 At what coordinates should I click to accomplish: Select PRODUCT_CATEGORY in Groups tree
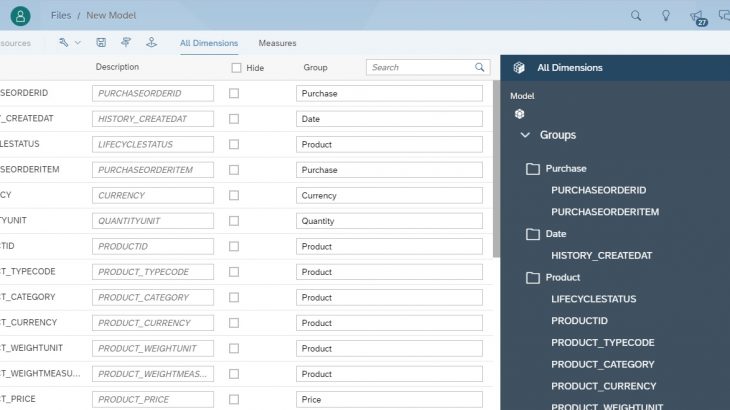[603, 364]
